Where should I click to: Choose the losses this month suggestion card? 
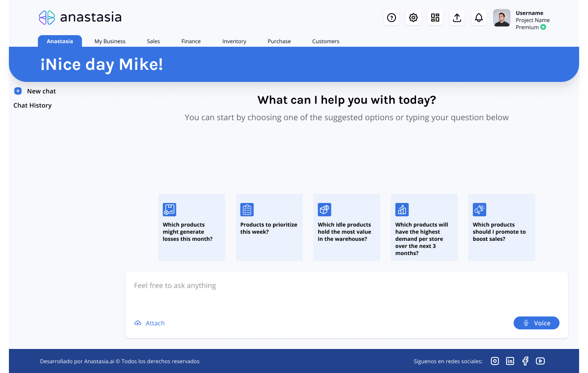coord(192,227)
